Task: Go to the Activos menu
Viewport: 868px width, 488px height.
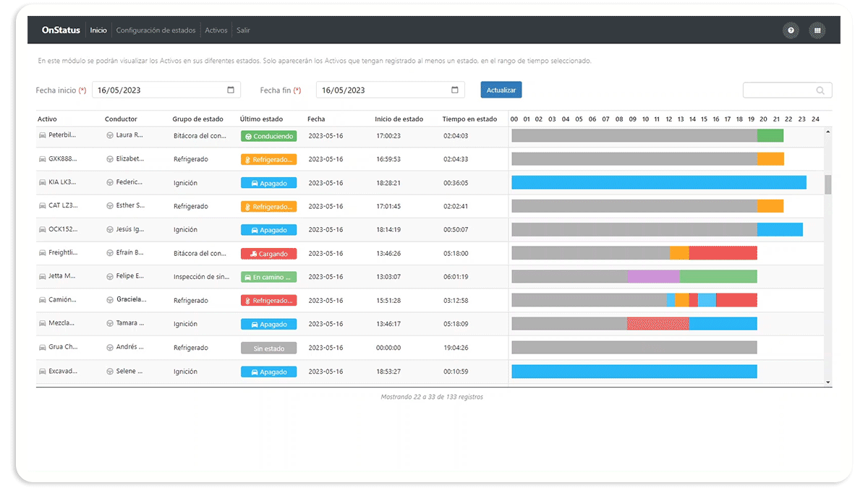Action: pos(216,30)
